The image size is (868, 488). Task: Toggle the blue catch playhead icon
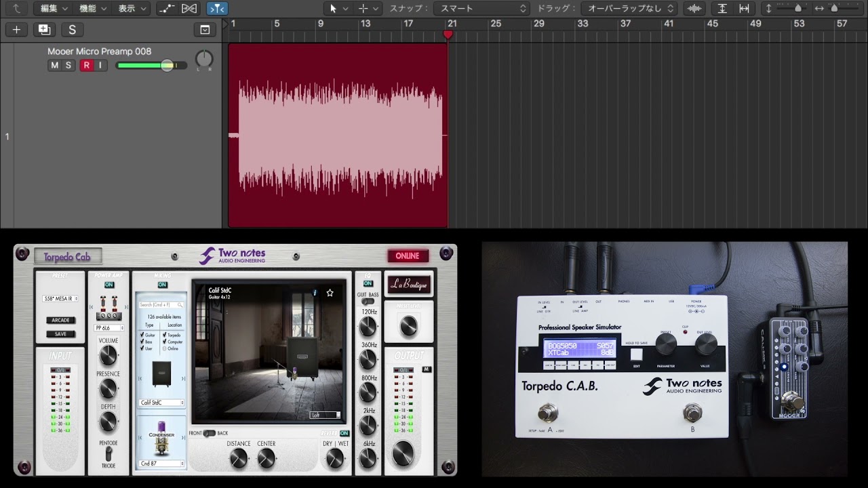(x=217, y=8)
